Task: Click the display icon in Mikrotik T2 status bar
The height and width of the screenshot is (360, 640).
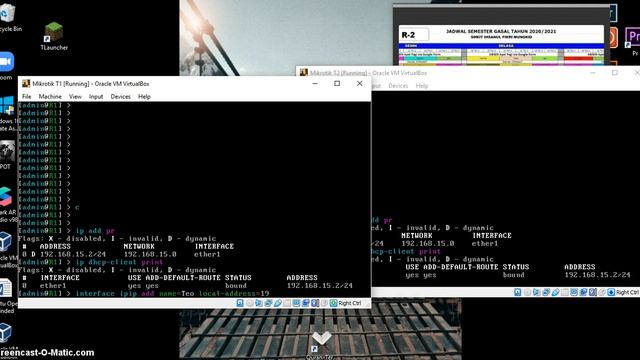Action: click(574, 292)
